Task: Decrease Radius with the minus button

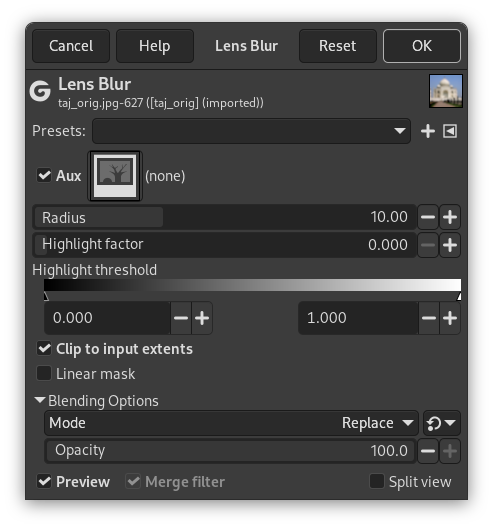Action: click(x=428, y=217)
